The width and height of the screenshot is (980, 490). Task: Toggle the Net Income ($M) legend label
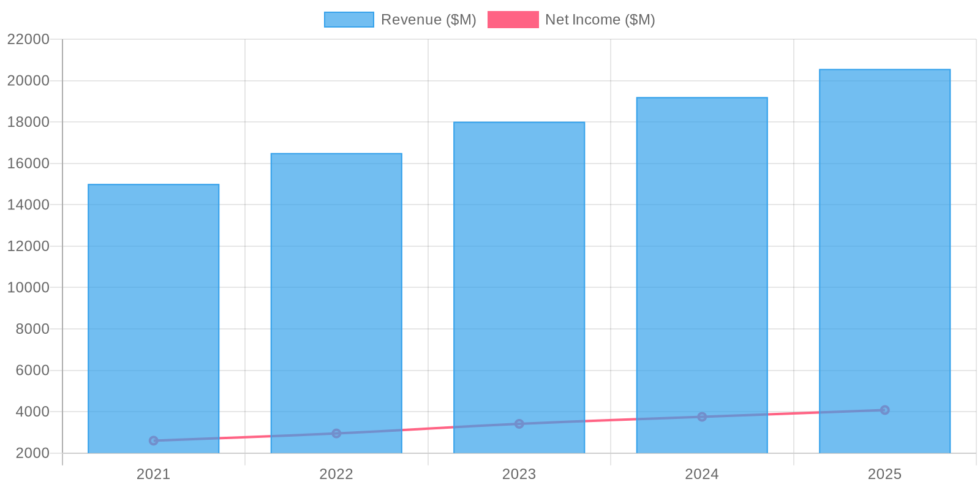pos(600,20)
